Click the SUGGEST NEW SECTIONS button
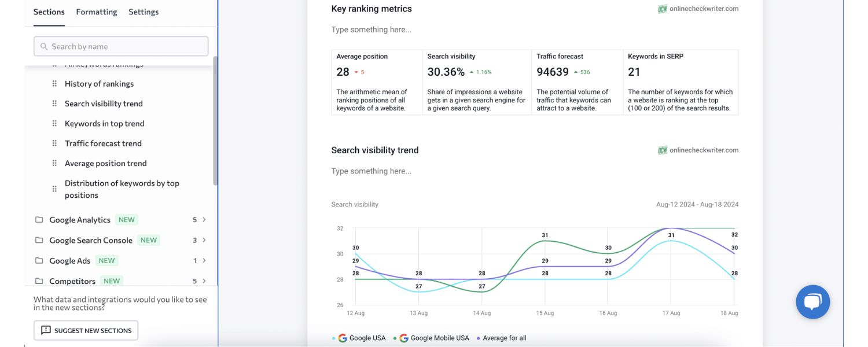This screenshot has width=868, height=347. pyautogui.click(x=86, y=330)
